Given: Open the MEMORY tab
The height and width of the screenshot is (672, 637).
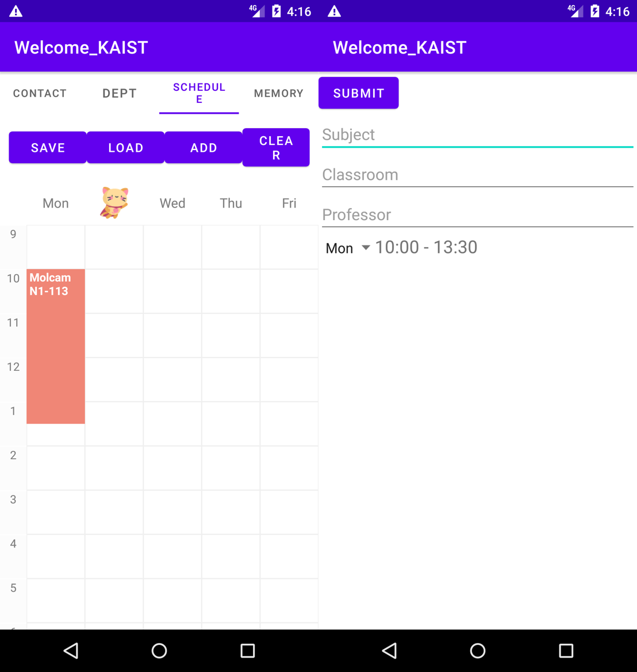Looking at the screenshot, I should 279,94.
